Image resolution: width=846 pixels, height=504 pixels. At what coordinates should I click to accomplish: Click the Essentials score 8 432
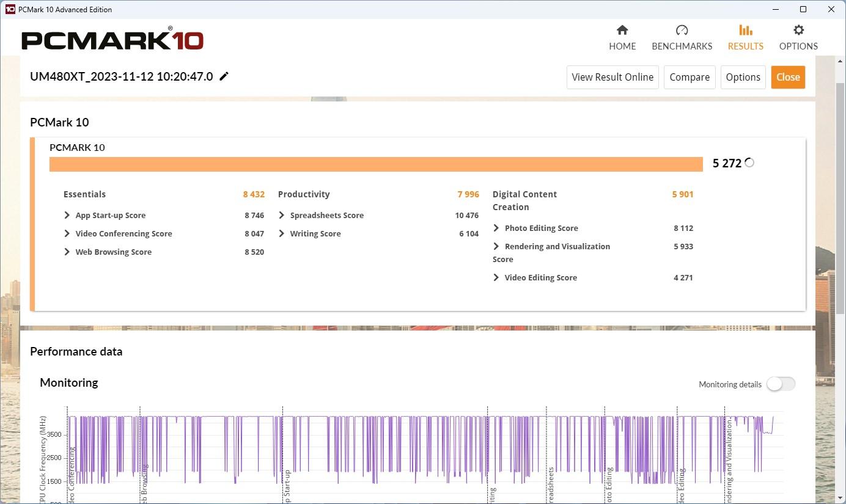254,194
